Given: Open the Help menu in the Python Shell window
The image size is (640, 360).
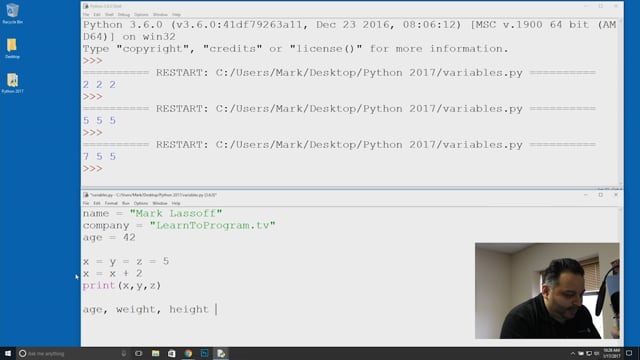Looking at the screenshot, I should point(176,15).
